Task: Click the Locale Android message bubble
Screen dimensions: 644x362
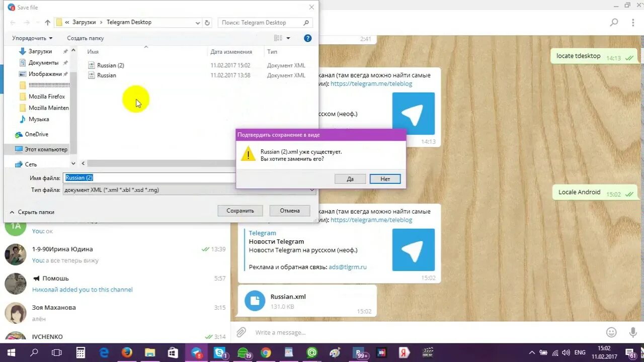Action: 596,193
